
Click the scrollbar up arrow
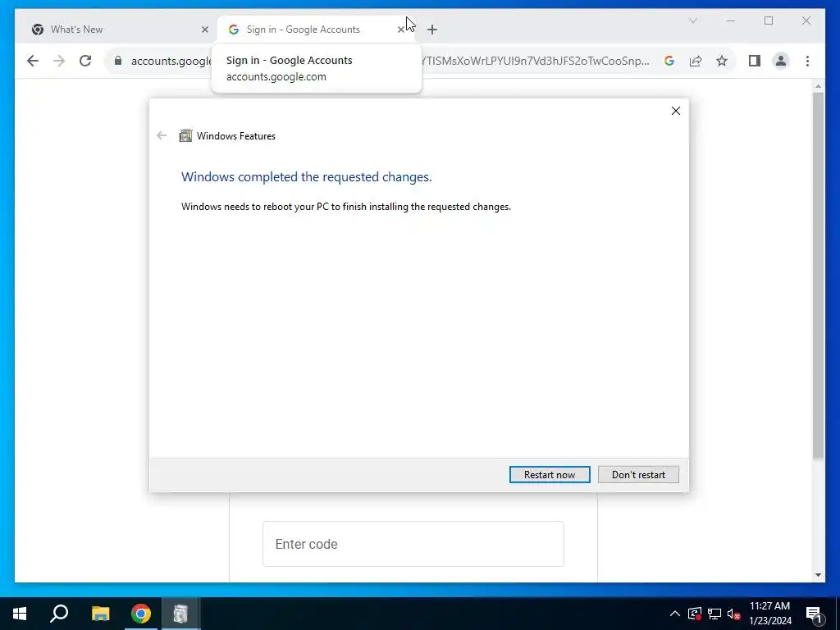point(818,85)
